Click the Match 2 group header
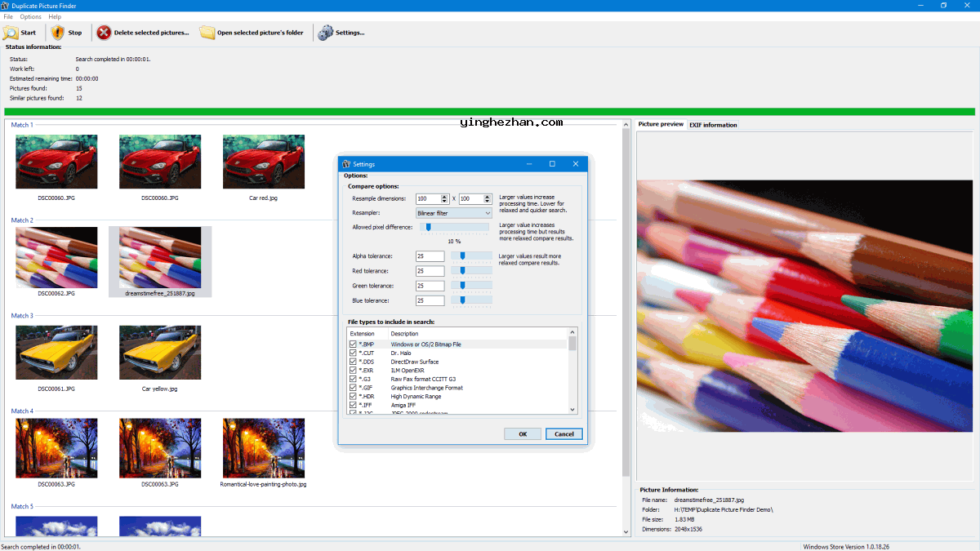 [x=22, y=220]
